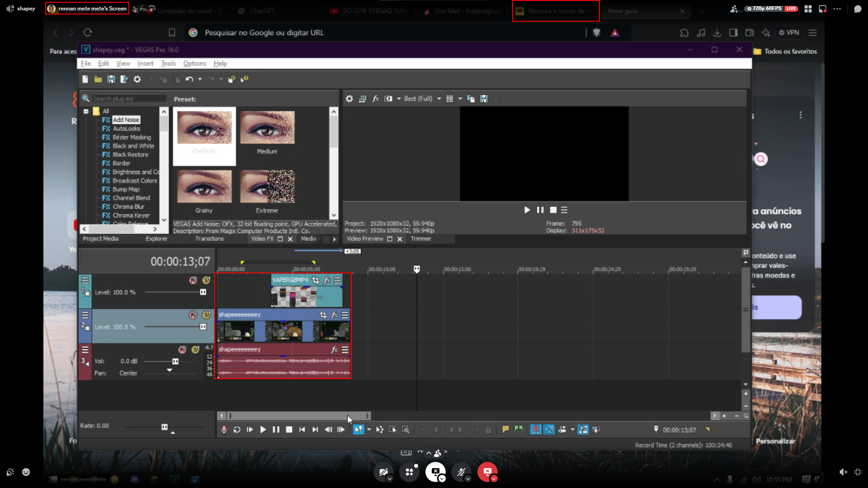Open the Undo history dropdown arrow
This screenshot has height=488, width=868.
(200, 79)
